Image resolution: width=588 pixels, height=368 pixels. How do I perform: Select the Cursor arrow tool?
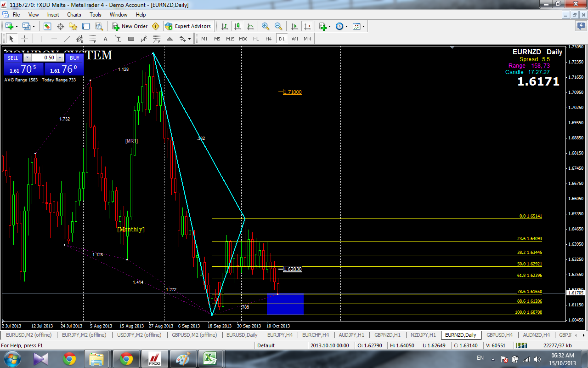pyautogui.click(x=11, y=39)
